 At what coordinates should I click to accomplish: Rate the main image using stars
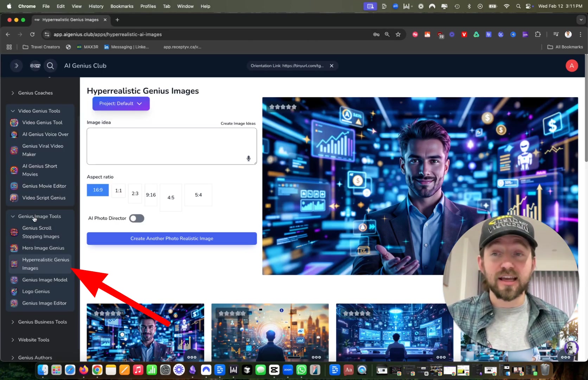(283, 107)
